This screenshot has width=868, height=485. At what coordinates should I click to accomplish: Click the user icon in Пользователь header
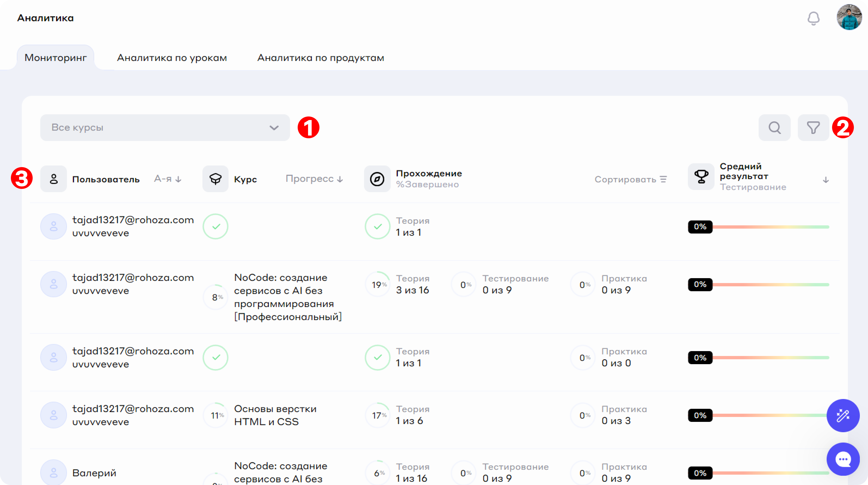(x=54, y=179)
